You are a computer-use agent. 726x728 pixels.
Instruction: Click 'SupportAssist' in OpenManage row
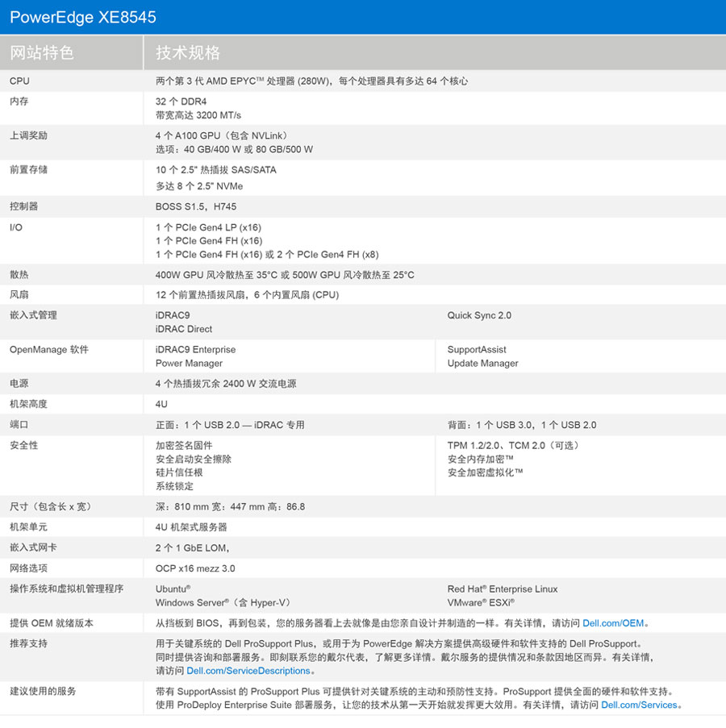(477, 350)
